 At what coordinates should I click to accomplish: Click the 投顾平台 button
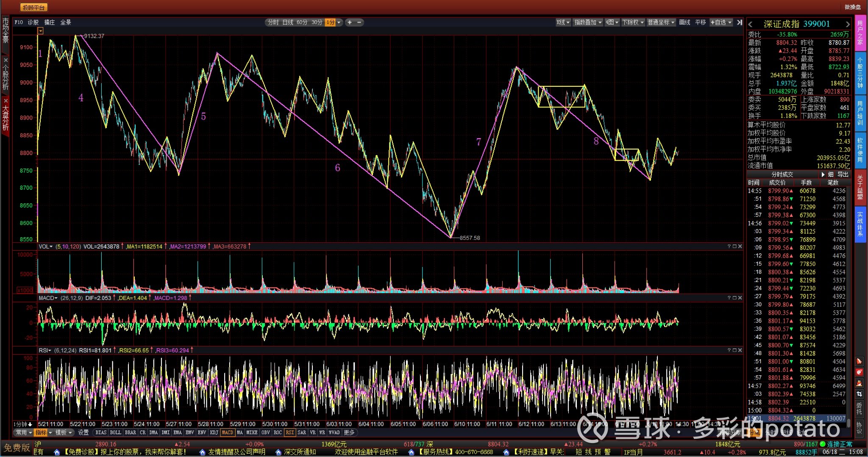click(x=33, y=8)
